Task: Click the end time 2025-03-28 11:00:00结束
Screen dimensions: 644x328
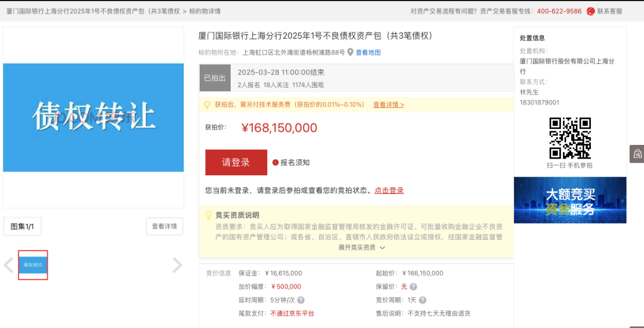Action: pos(281,72)
